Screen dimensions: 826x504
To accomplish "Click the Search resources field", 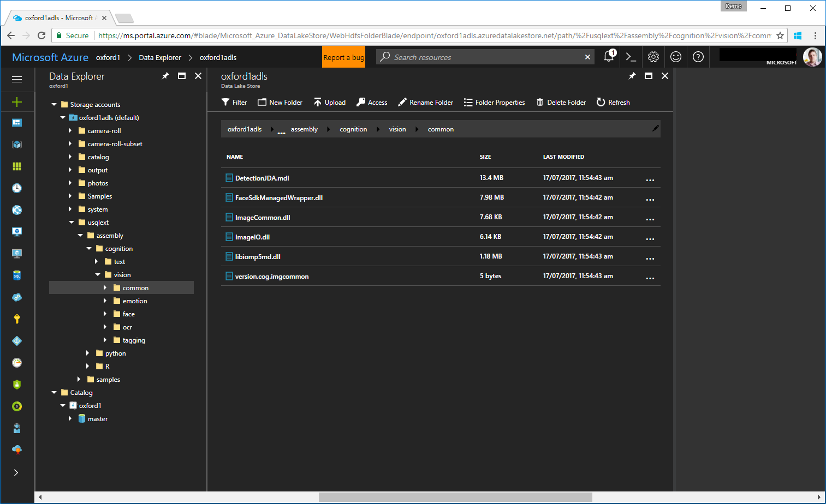I will 486,57.
